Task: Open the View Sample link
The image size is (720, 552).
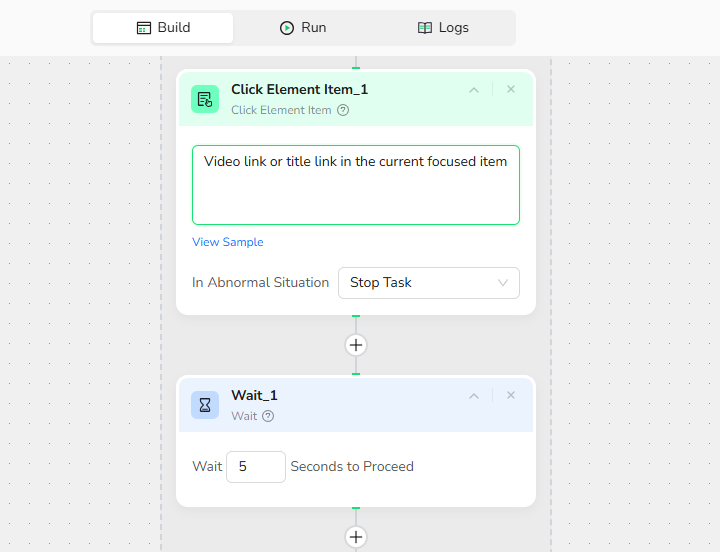Action: click(x=228, y=242)
